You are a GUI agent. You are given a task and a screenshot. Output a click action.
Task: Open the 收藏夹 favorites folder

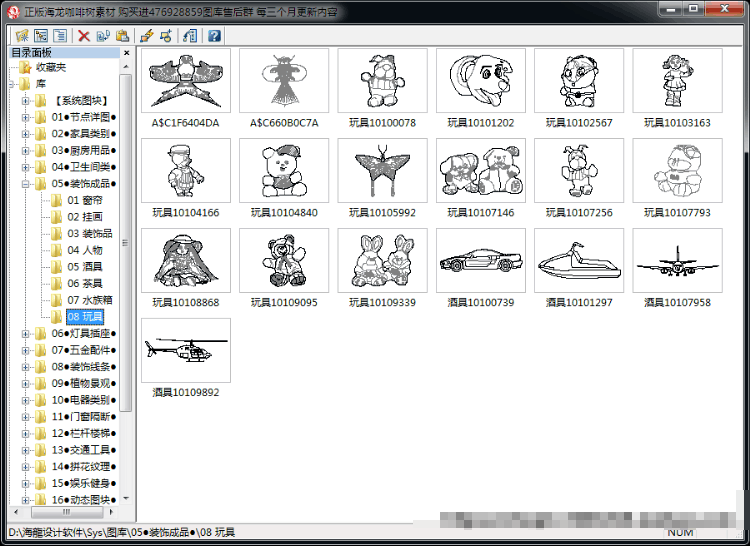coord(51,67)
